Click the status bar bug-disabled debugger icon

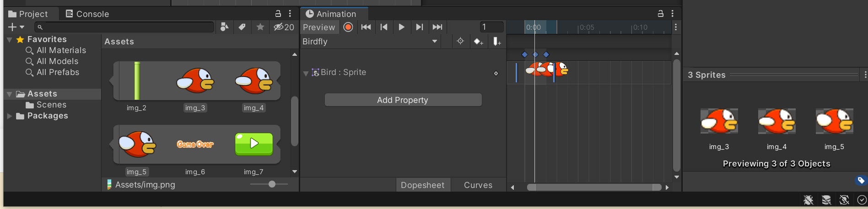[x=809, y=200]
